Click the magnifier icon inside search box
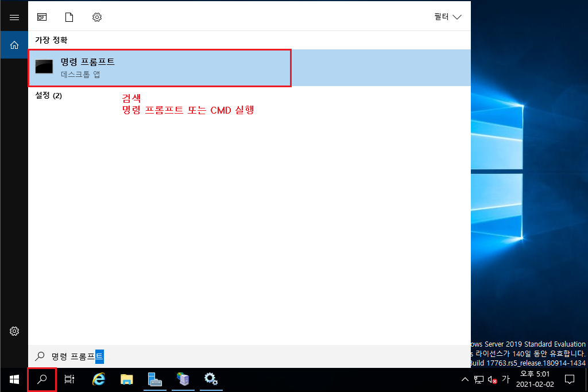 [x=40, y=356]
